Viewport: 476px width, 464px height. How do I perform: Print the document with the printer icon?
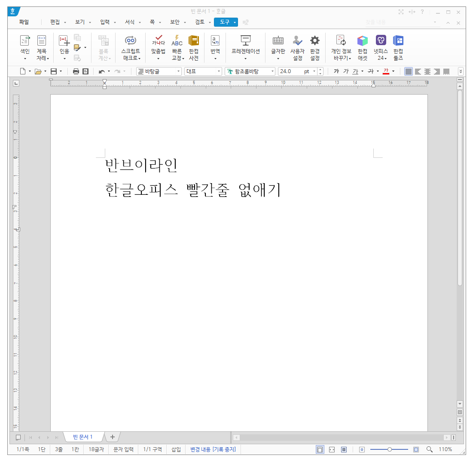coord(76,71)
